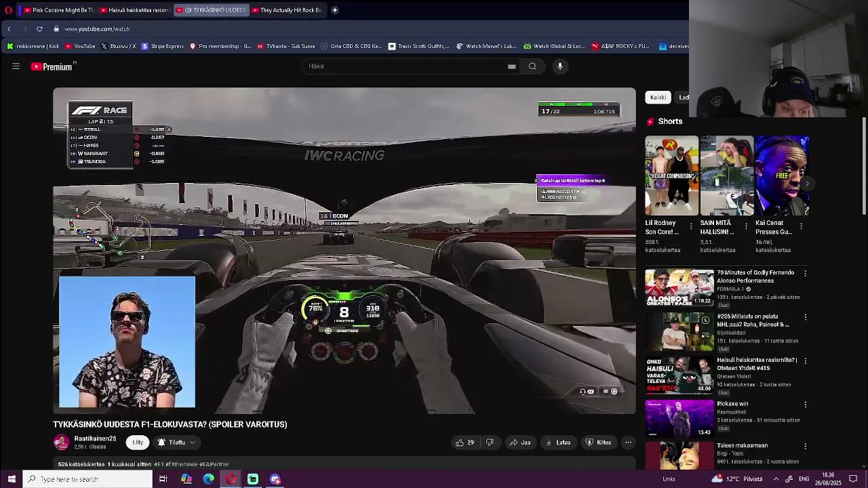The image size is (868, 488).
Task: Open Raatikainen25 channel avatar
Action: pyautogui.click(x=61, y=443)
